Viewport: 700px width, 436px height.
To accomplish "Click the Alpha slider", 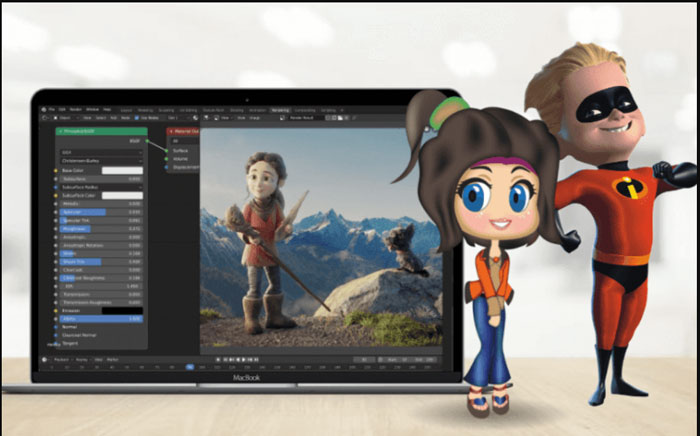I will pos(101,319).
